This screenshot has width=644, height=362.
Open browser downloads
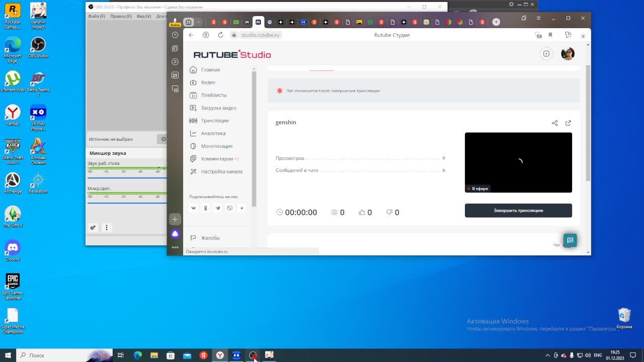583,35
